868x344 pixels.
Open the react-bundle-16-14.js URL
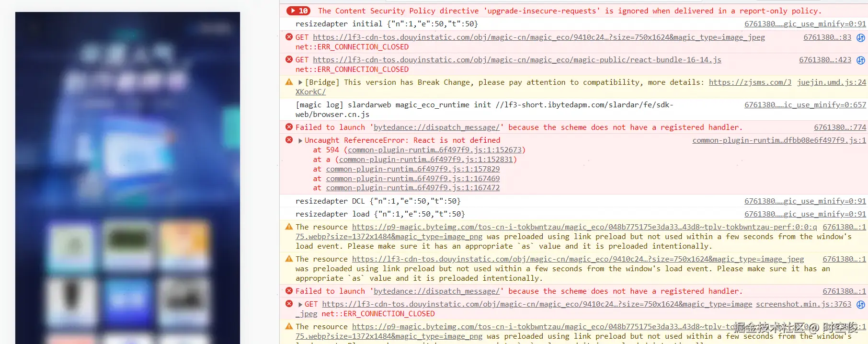tap(517, 60)
